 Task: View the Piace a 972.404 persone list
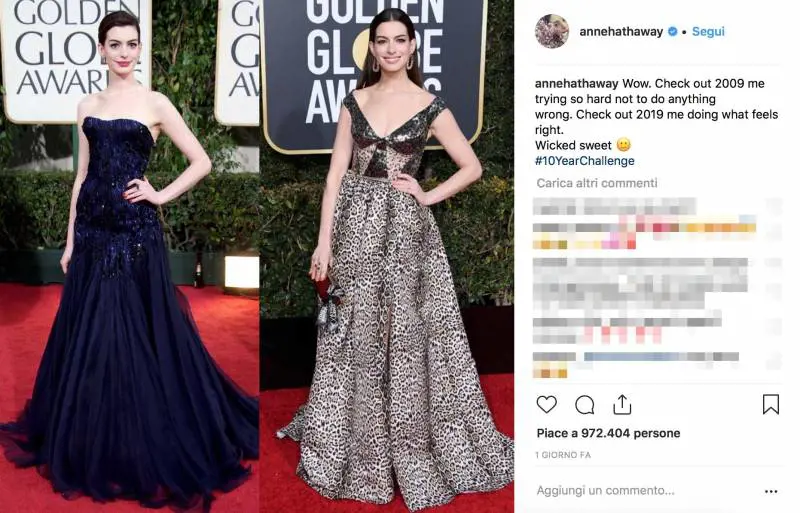pyautogui.click(x=608, y=433)
